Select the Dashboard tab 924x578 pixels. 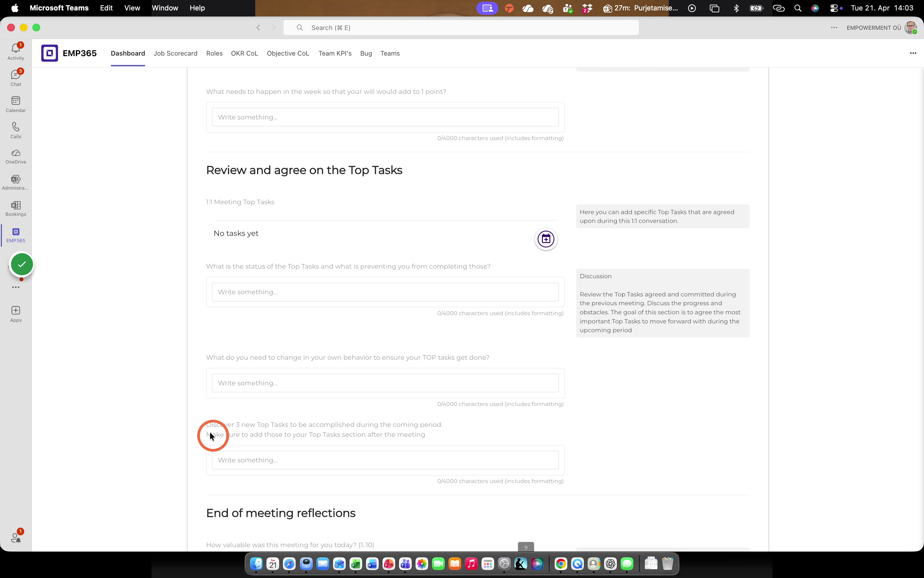128,53
